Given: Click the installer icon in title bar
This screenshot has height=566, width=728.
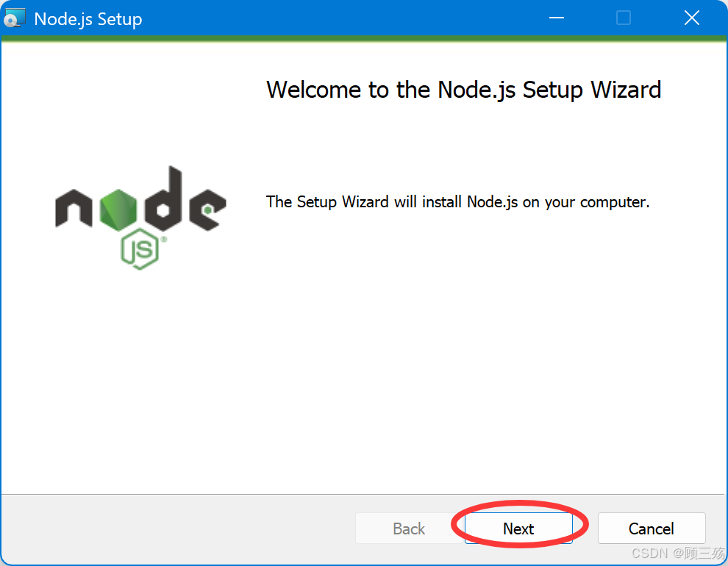Looking at the screenshot, I should [14, 18].
